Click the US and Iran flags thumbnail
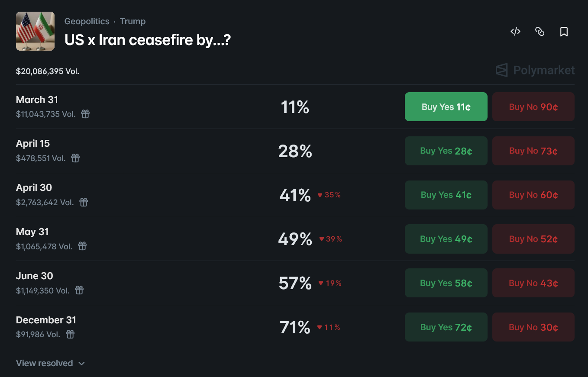This screenshot has height=377, width=588. click(35, 31)
